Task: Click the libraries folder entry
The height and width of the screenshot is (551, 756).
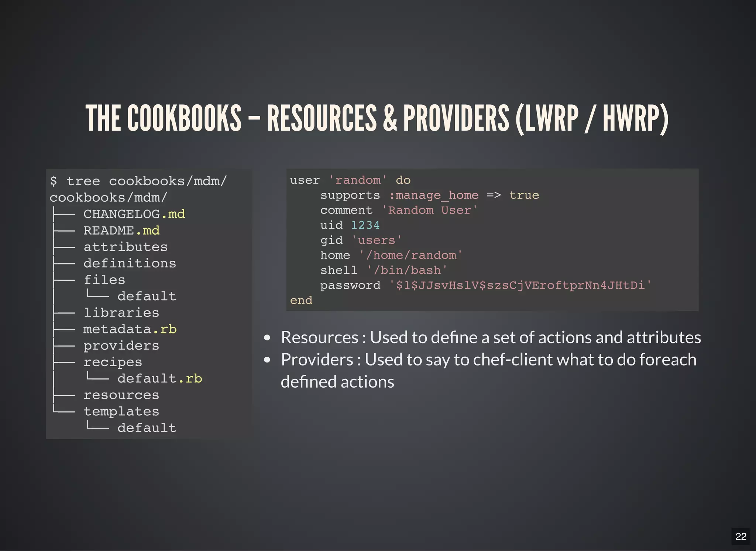Action: pos(121,313)
